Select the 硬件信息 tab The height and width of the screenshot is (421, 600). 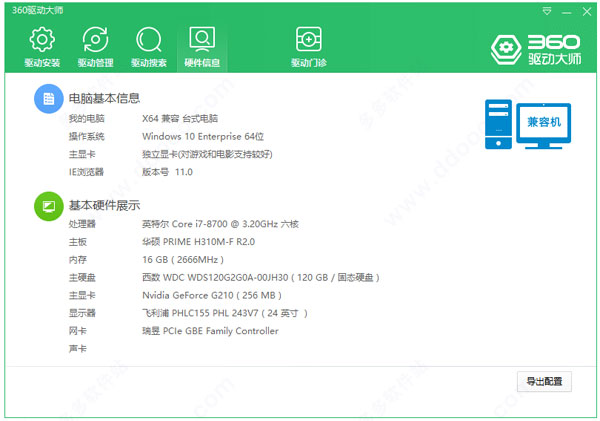tap(202, 47)
